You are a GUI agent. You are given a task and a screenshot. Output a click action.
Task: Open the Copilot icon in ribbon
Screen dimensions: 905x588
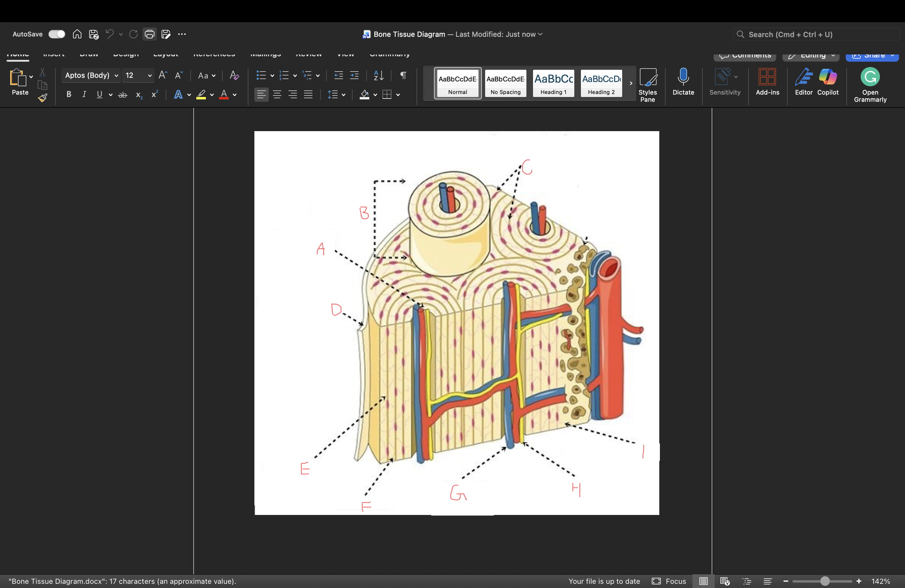point(827,77)
